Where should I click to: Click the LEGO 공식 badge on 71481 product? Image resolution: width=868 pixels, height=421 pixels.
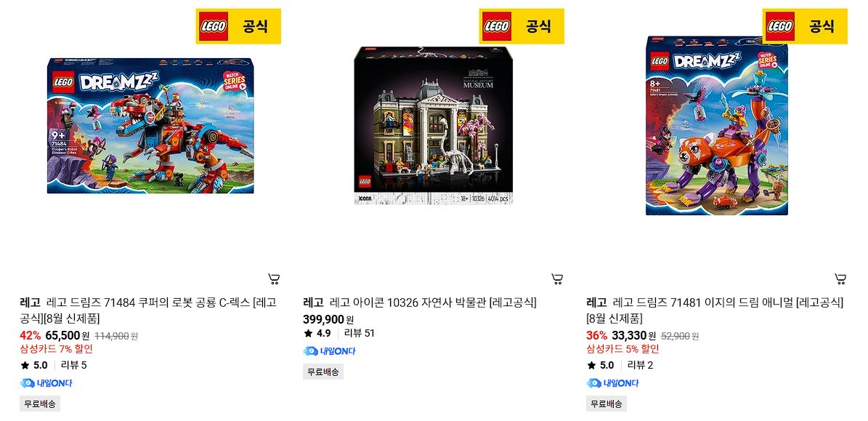pos(805,26)
